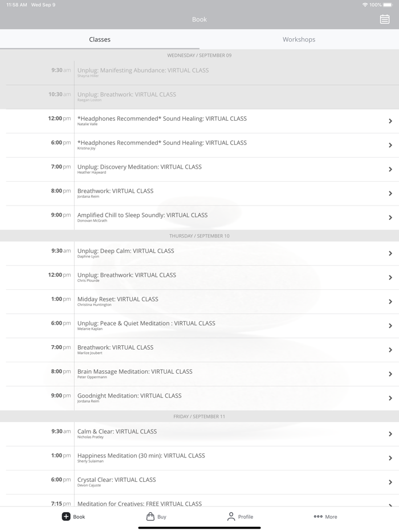The width and height of the screenshot is (399, 532).
Task: Open the Profile person icon
Action: pyautogui.click(x=231, y=517)
